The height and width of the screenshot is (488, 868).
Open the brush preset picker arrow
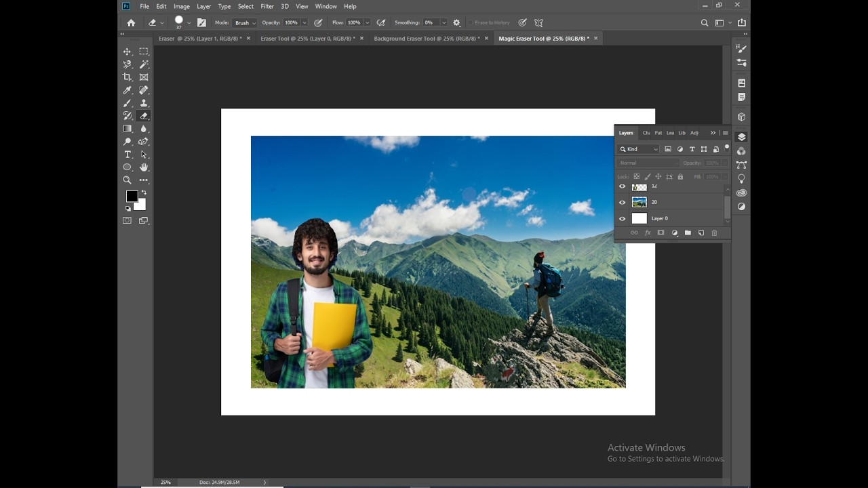189,22
